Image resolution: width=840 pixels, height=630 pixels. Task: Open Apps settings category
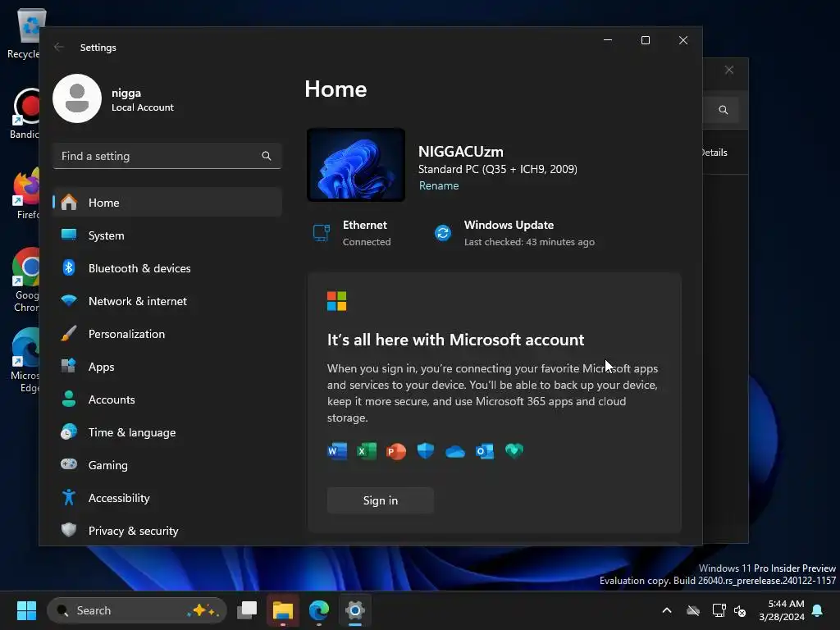[167, 367]
